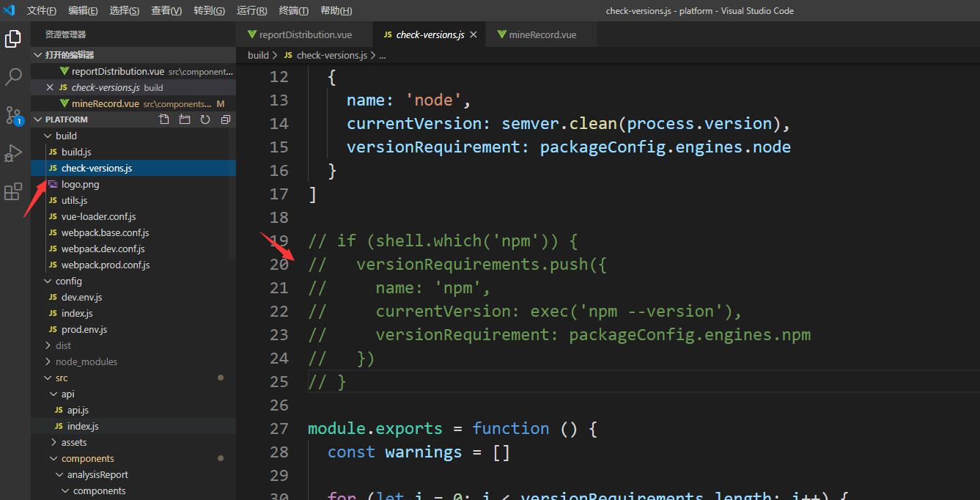Open index.js under the api folder
Viewport: 980px width, 500px height.
point(133,426)
